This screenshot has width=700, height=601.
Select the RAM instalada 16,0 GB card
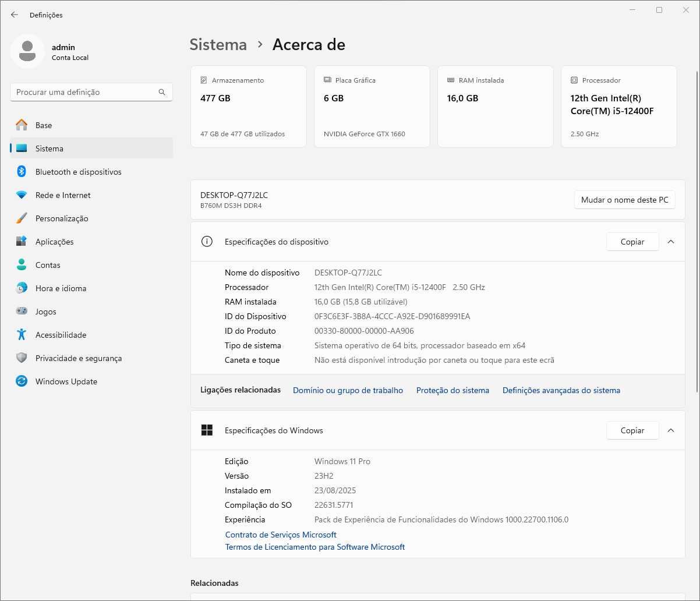click(x=496, y=107)
